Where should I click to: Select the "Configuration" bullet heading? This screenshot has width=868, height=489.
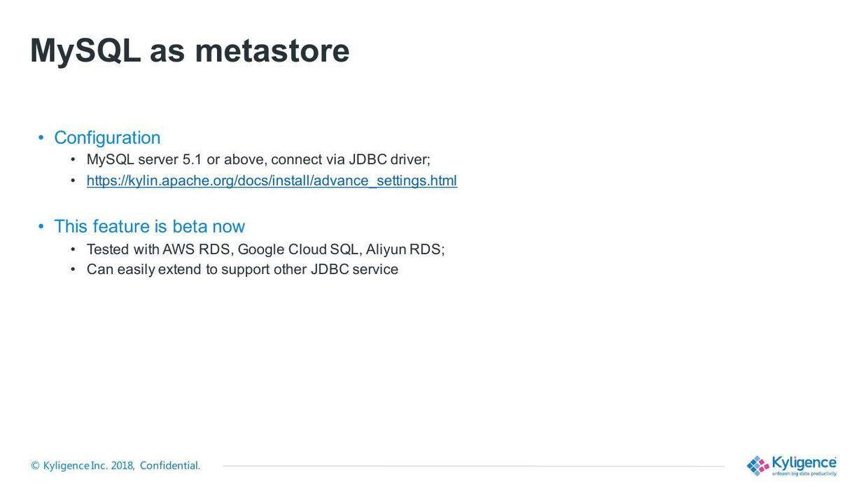pos(107,137)
